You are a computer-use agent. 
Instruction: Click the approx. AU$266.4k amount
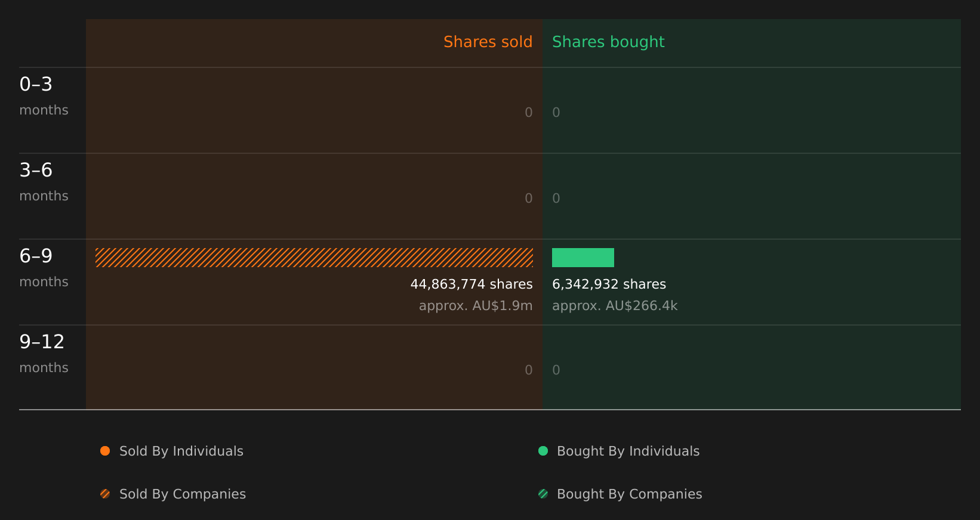click(x=615, y=306)
